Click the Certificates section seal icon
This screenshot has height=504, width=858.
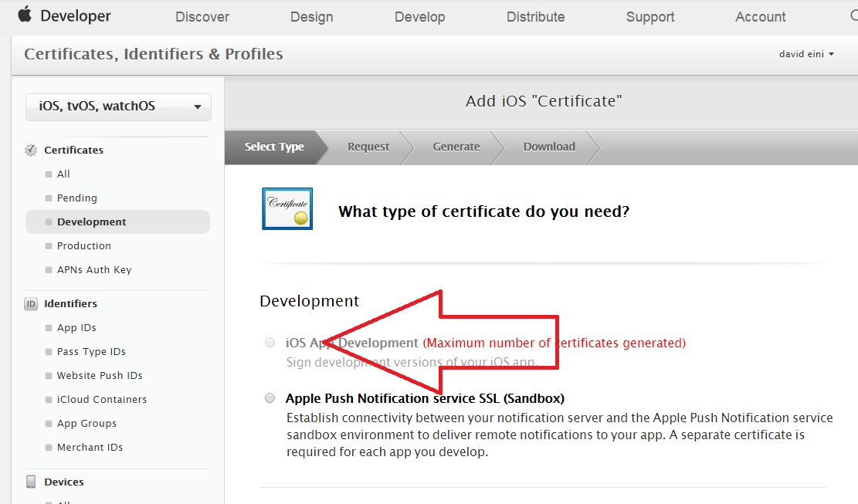click(x=31, y=150)
